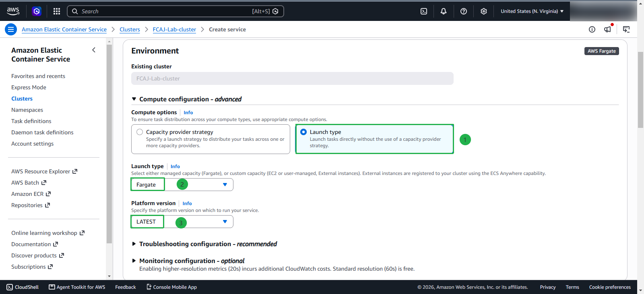This screenshot has height=294, width=644.
Task: Open the Info link beside Compute options
Action: (x=188, y=113)
